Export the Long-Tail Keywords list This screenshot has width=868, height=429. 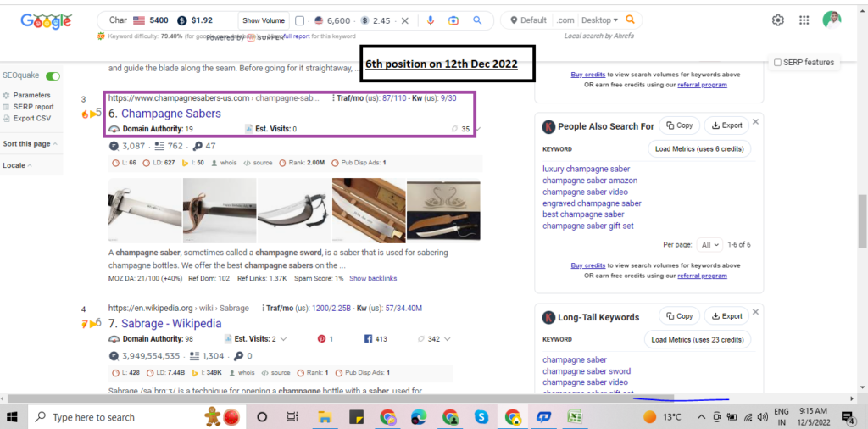tap(726, 316)
